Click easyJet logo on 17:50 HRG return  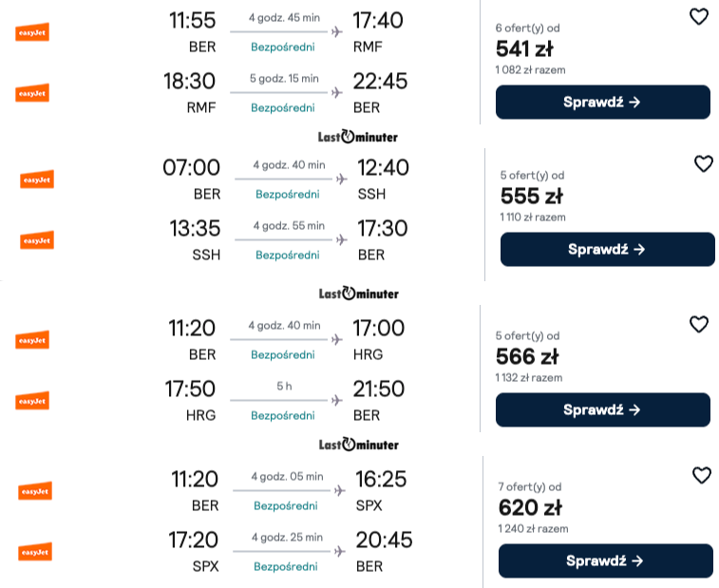(32, 401)
